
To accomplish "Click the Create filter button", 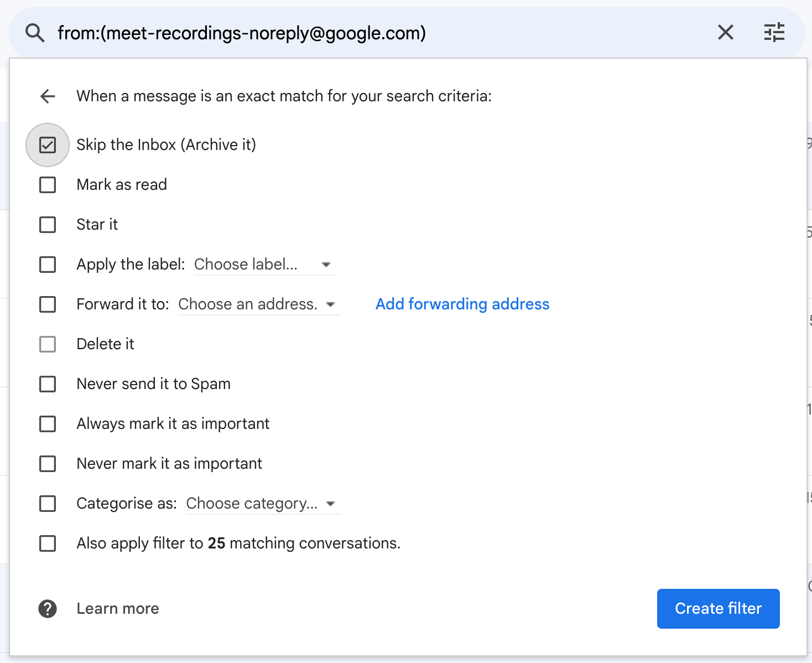I will (x=718, y=609).
